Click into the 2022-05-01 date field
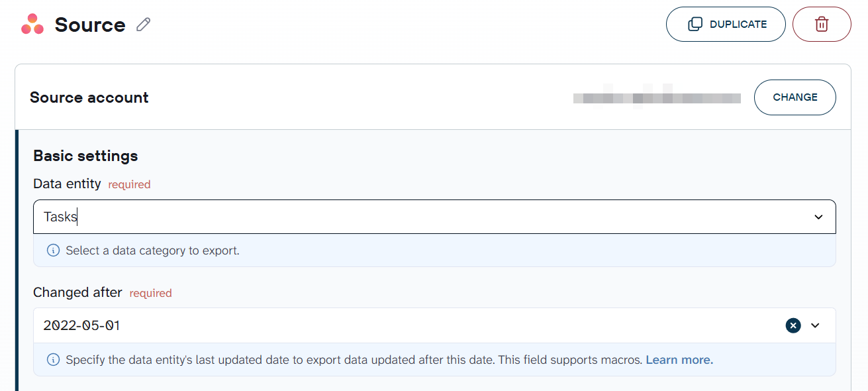Viewport: 868px width, 391px height. point(410,325)
